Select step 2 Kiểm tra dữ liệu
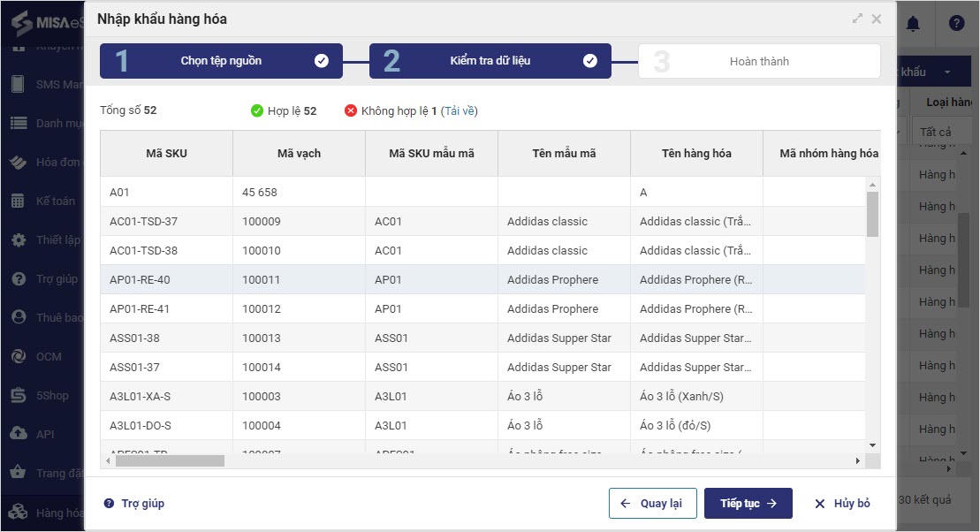 (490, 61)
